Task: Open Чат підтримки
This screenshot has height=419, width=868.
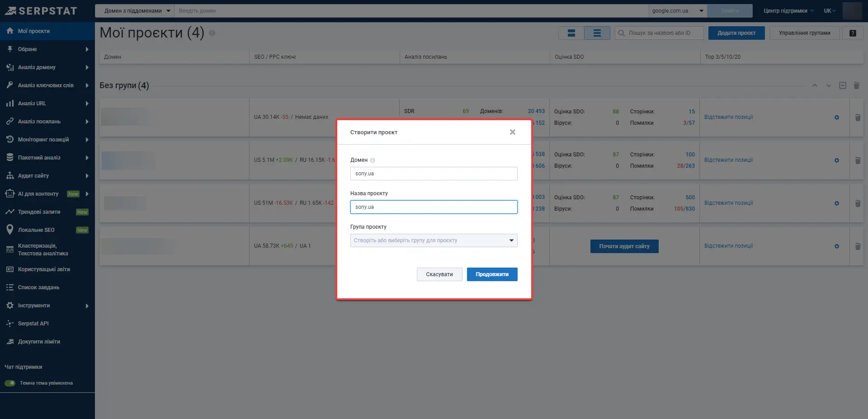Action: [x=24, y=367]
